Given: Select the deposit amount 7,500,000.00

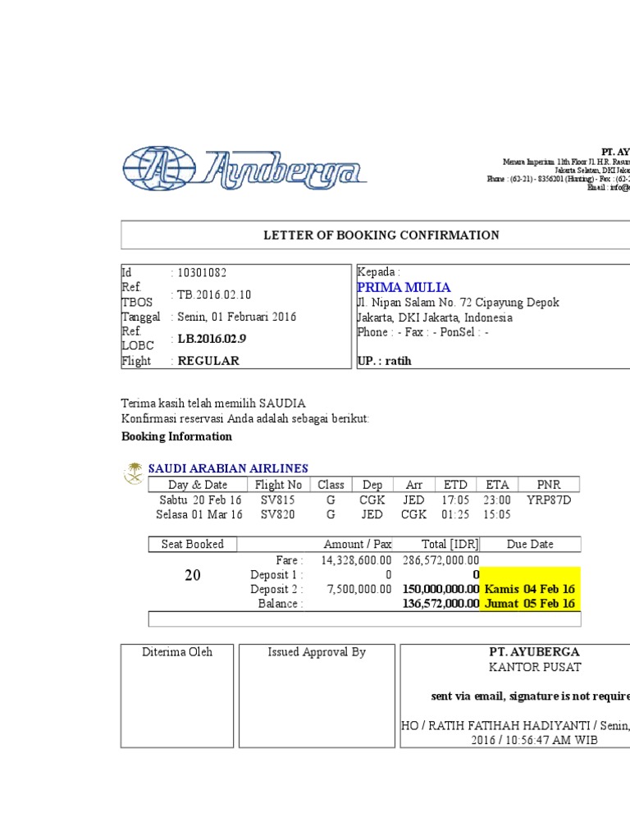Looking at the screenshot, I should 359,589.
